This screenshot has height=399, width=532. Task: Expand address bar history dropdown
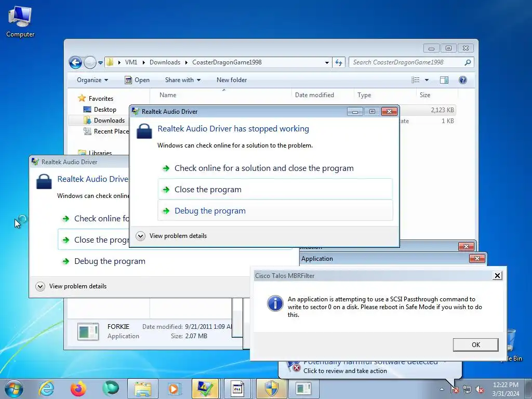327,63
